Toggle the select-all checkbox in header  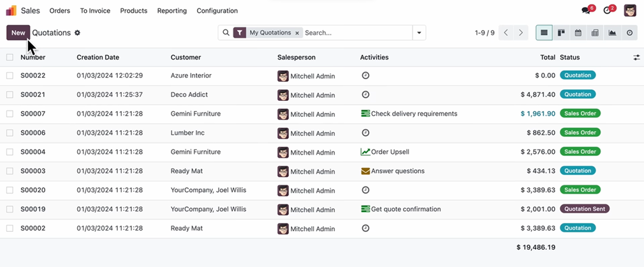point(10,57)
